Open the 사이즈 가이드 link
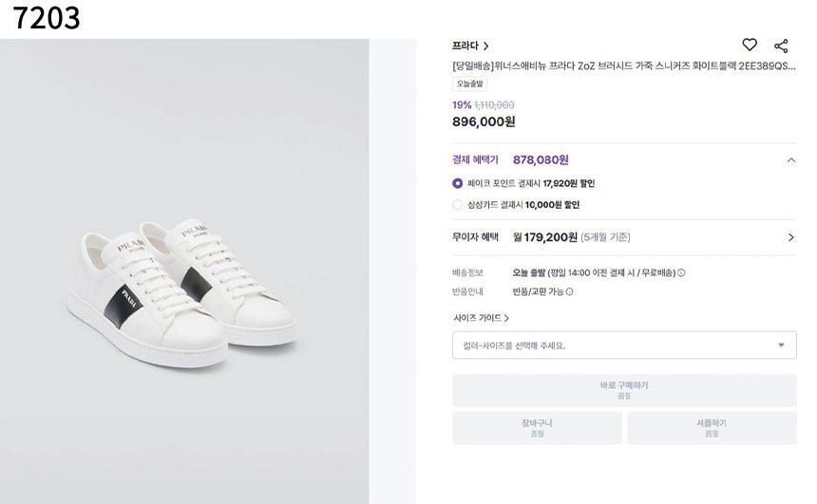The image size is (817, 504). click(481, 318)
